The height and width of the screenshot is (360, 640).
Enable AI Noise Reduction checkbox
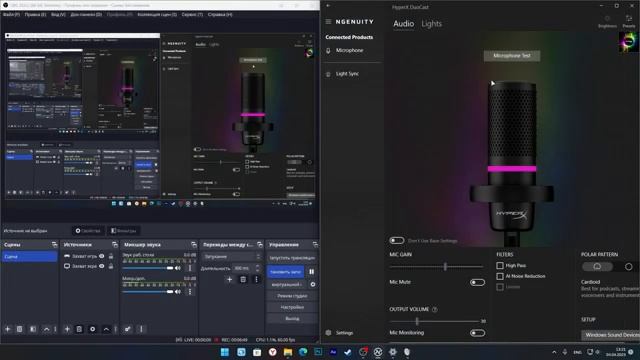pos(500,276)
